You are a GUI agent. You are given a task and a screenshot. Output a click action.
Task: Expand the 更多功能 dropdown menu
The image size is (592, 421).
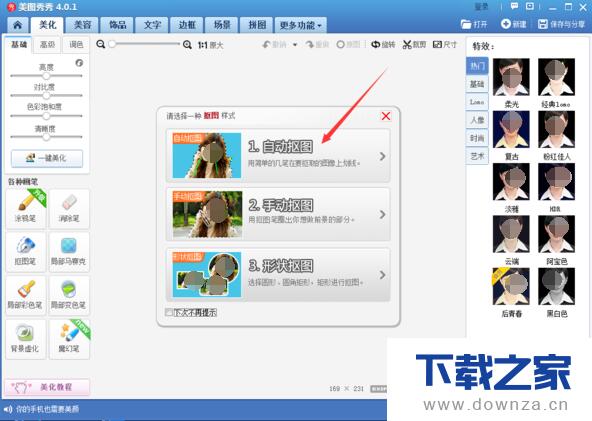coord(301,25)
